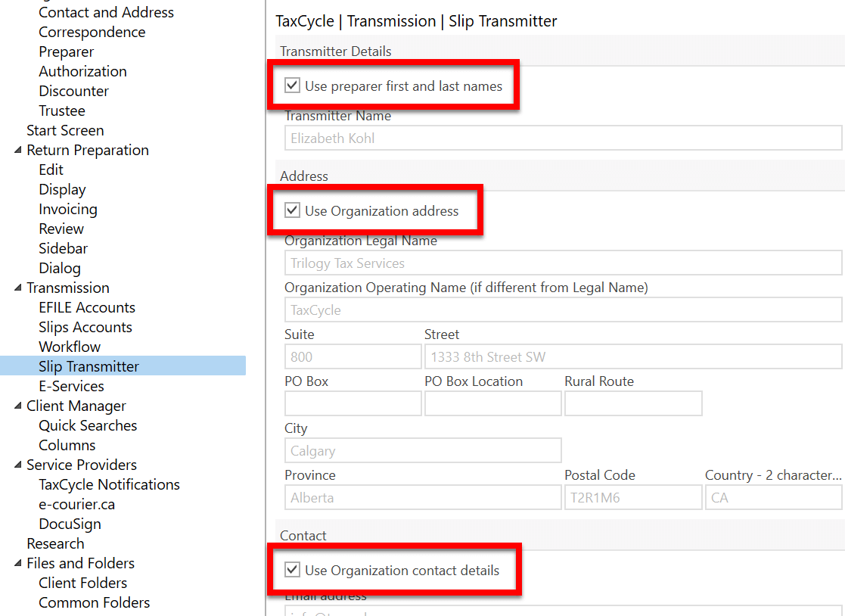Open Edit under Return Preparation
845x616 pixels.
(51, 170)
